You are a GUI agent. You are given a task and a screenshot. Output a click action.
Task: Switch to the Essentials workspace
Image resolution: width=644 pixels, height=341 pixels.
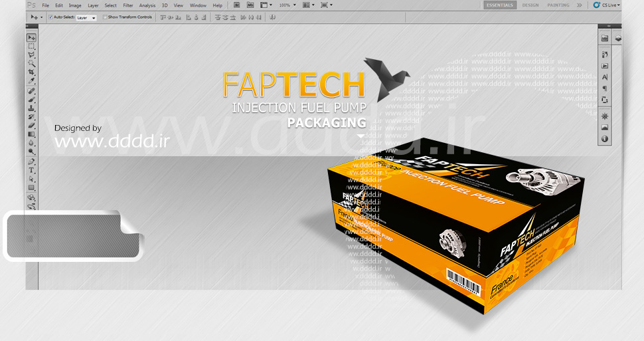(500, 5)
